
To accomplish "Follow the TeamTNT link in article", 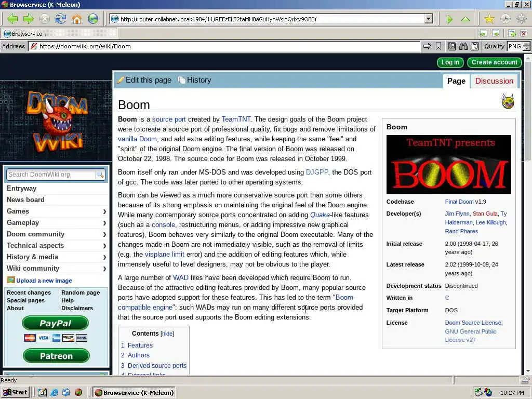I will click(x=236, y=119).
